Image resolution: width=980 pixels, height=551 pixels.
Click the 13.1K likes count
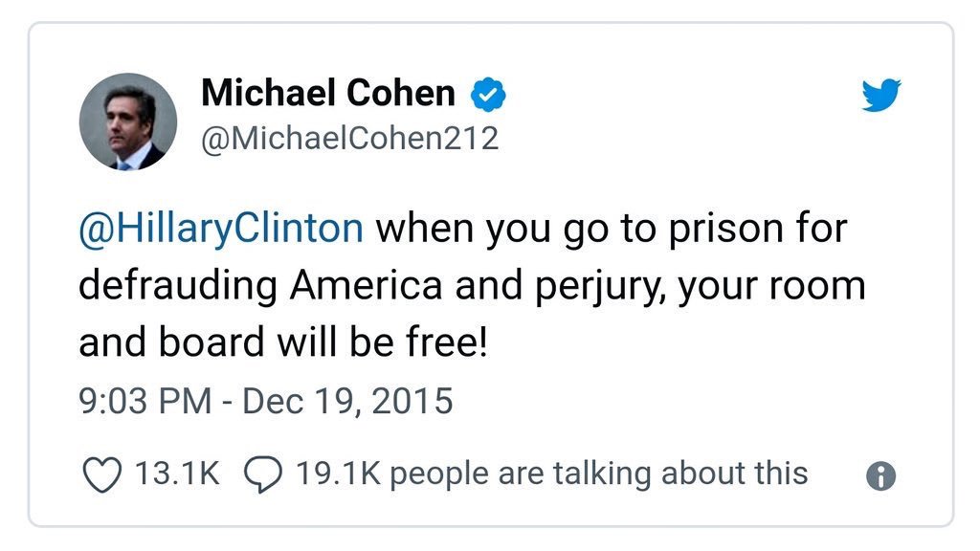tap(177, 474)
